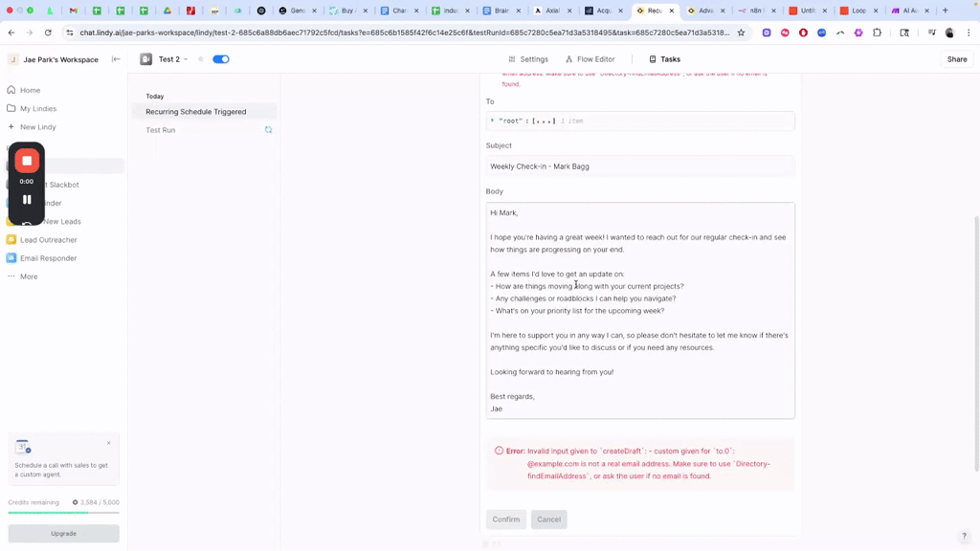Click the credits remaining progress bar

click(x=63, y=513)
